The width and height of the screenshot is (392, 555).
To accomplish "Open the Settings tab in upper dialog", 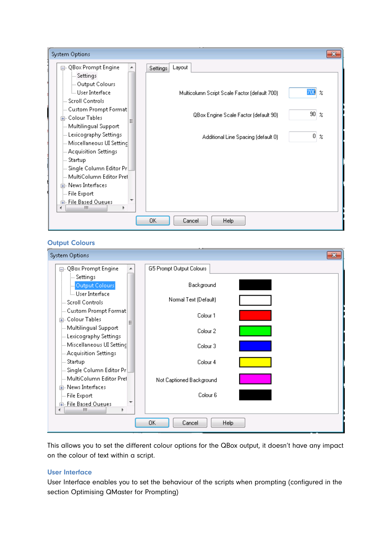I will [158, 68].
